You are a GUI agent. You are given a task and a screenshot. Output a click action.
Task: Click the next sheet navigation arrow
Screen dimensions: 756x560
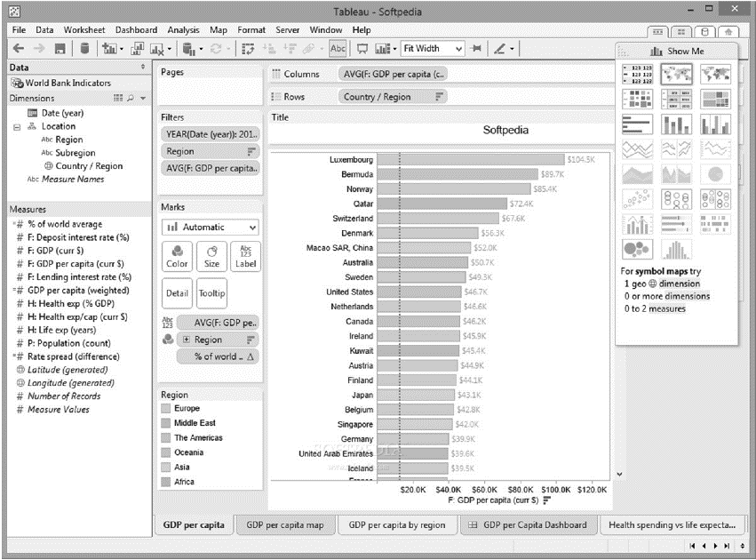[715, 546]
